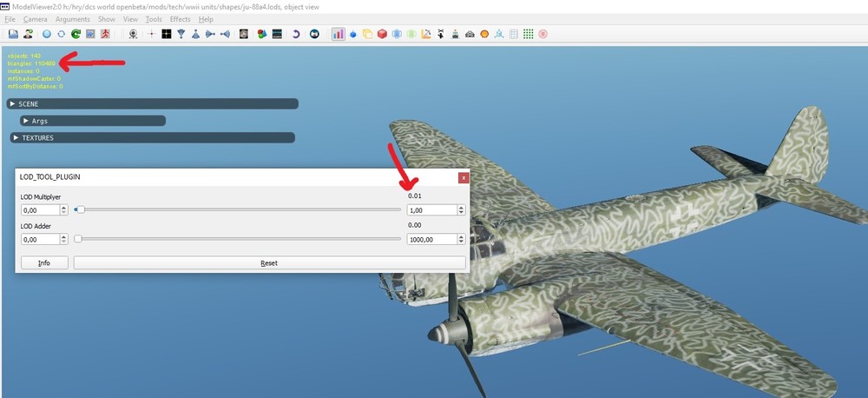The width and height of the screenshot is (868, 398).
Task: Click the orange chart with pencil icon
Action: coord(425,34)
